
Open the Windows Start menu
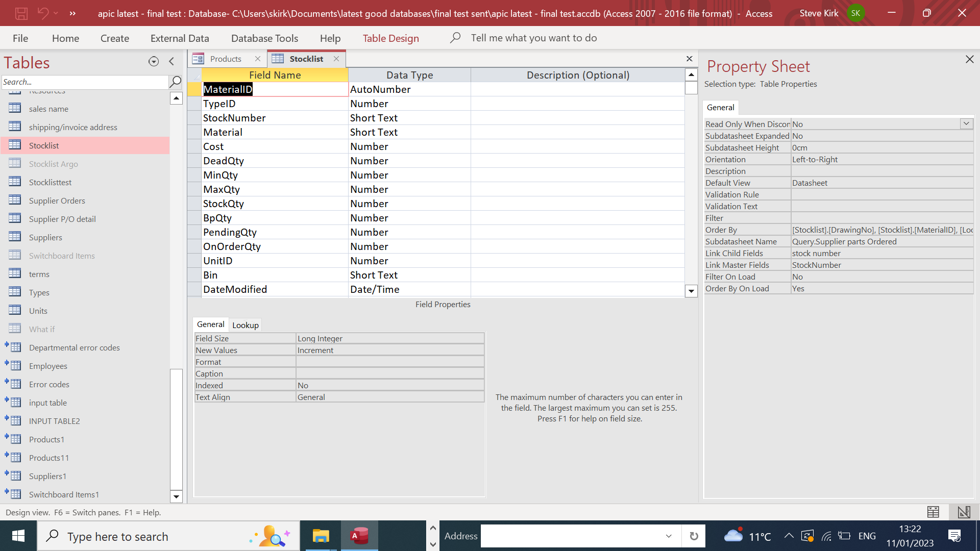[x=18, y=536]
